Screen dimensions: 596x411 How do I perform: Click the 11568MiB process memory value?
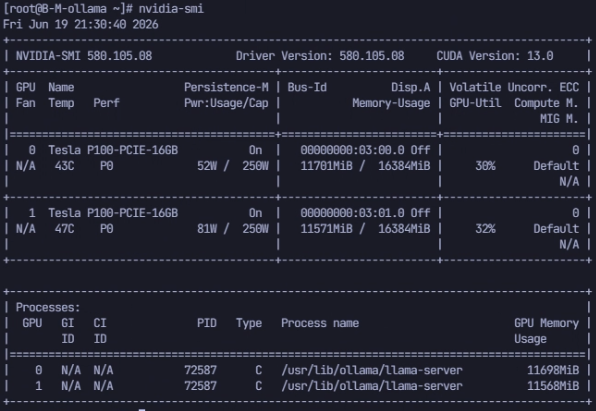pyautogui.click(x=553, y=386)
